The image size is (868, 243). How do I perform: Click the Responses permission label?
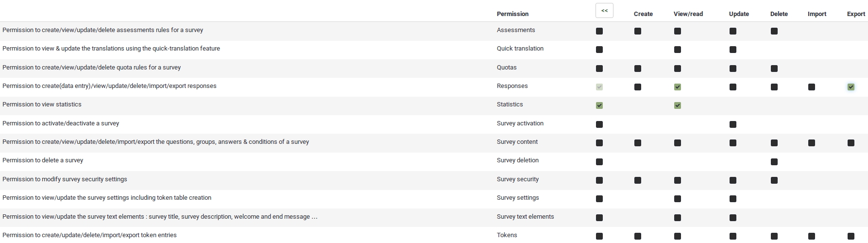click(512, 86)
